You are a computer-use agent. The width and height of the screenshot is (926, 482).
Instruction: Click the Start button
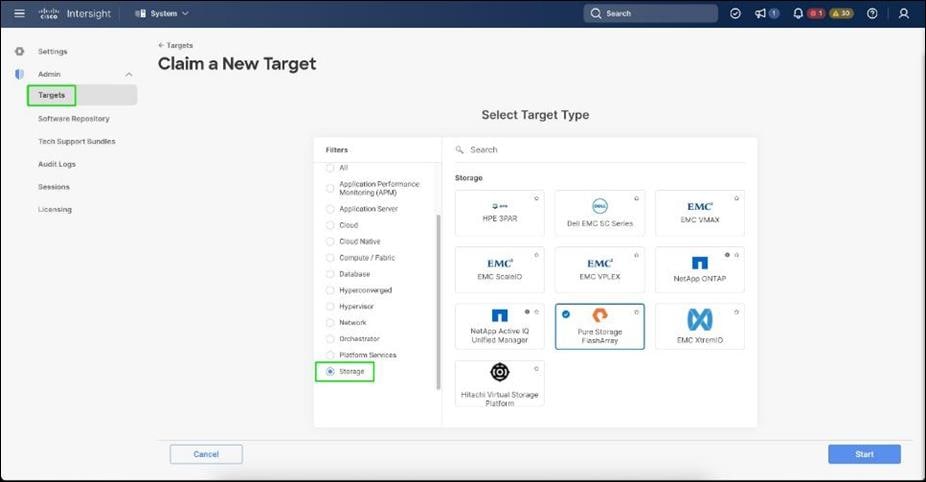[x=864, y=454]
